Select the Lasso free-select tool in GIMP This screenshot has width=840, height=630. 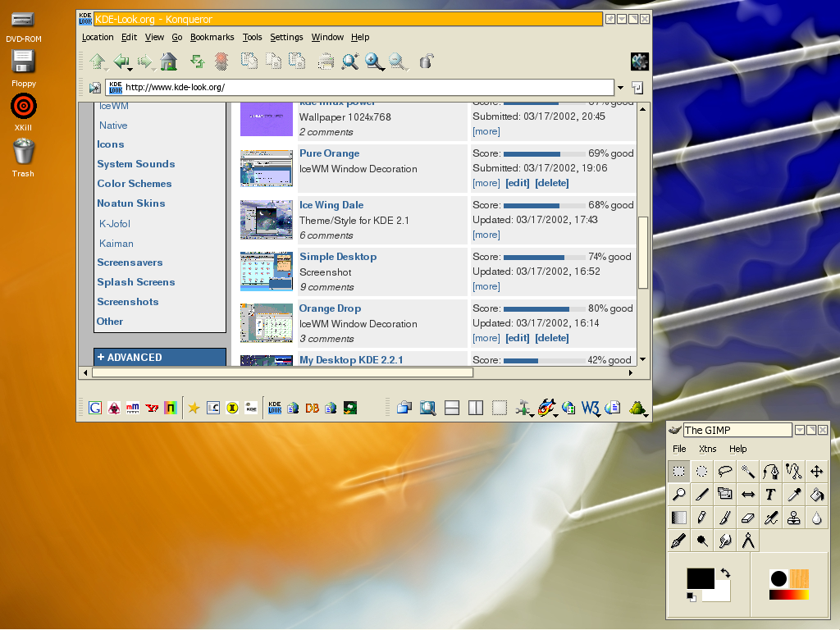pos(725,472)
